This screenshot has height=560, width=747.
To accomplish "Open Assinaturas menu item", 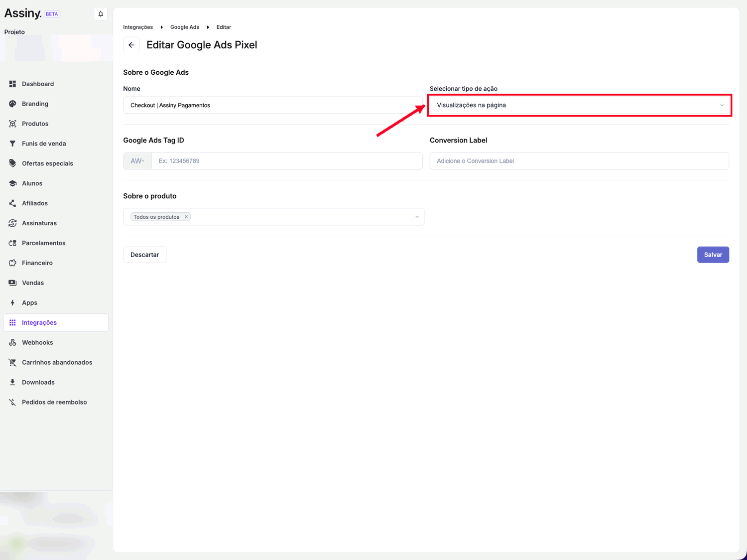I will click(56, 223).
